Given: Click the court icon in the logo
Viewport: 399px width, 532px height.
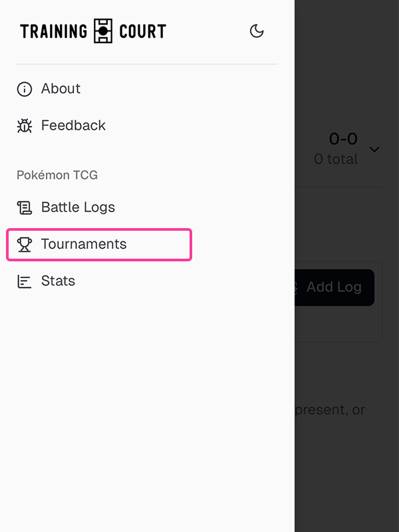Looking at the screenshot, I should (x=103, y=31).
